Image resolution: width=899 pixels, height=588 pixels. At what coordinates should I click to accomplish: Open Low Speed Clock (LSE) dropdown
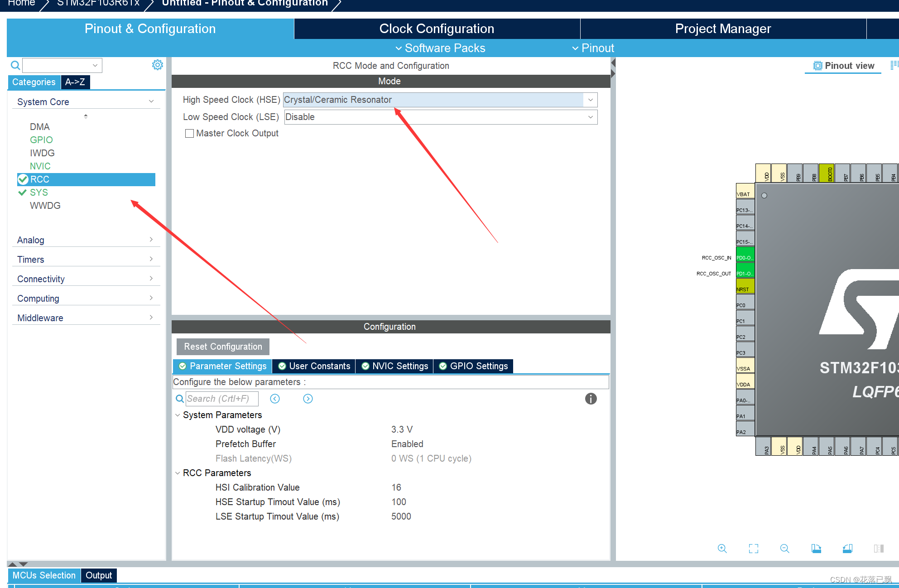(590, 117)
